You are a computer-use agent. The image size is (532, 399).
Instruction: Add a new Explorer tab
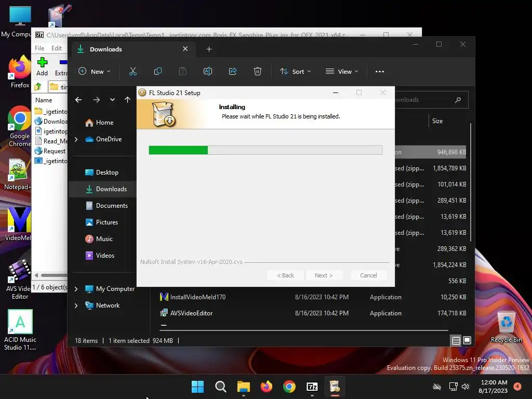(x=209, y=49)
